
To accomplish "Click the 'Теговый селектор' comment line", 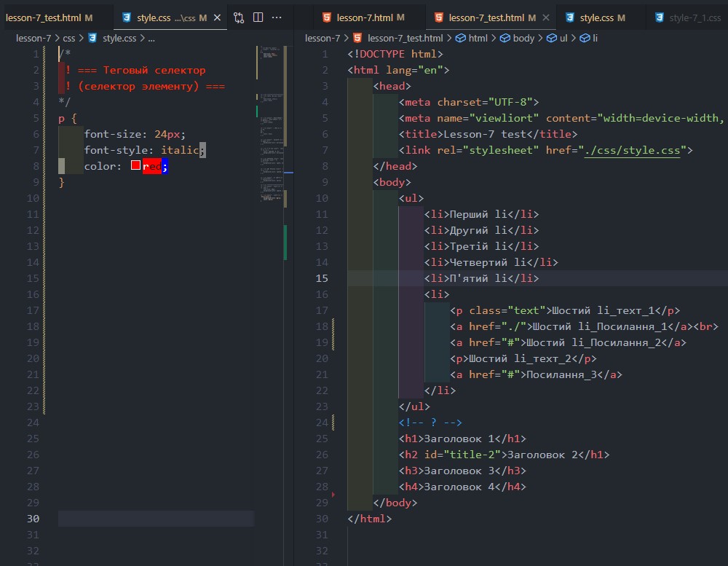I will pos(135,70).
